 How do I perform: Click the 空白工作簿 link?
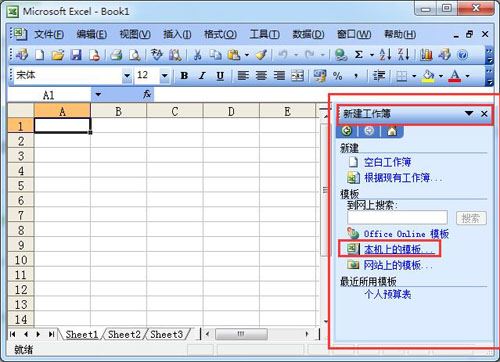tap(387, 162)
